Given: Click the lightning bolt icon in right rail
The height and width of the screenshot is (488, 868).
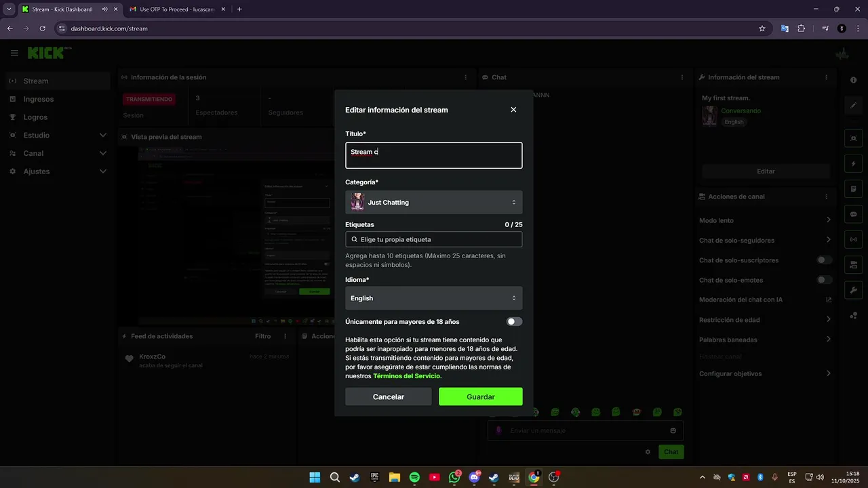Looking at the screenshot, I should (x=853, y=164).
